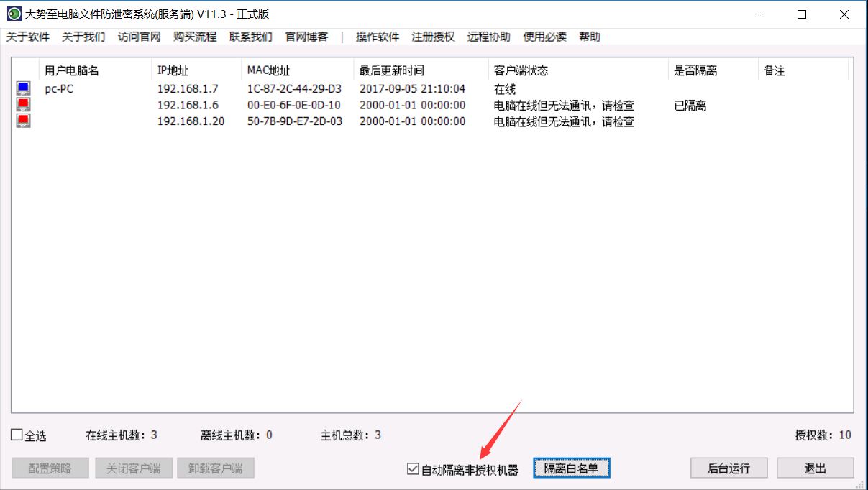Image resolution: width=868 pixels, height=490 pixels.
Task: Open the 关于我们 menu
Action: click(83, 37)
